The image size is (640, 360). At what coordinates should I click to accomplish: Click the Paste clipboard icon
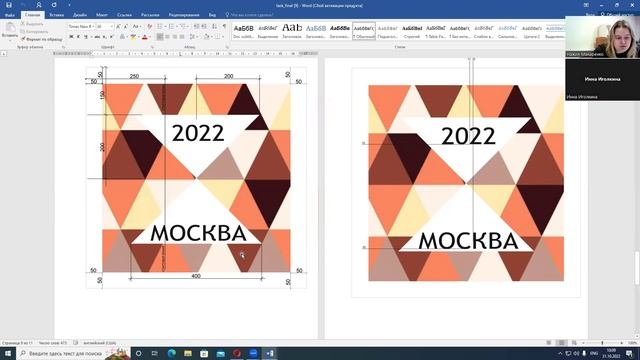tap(10, 28)
